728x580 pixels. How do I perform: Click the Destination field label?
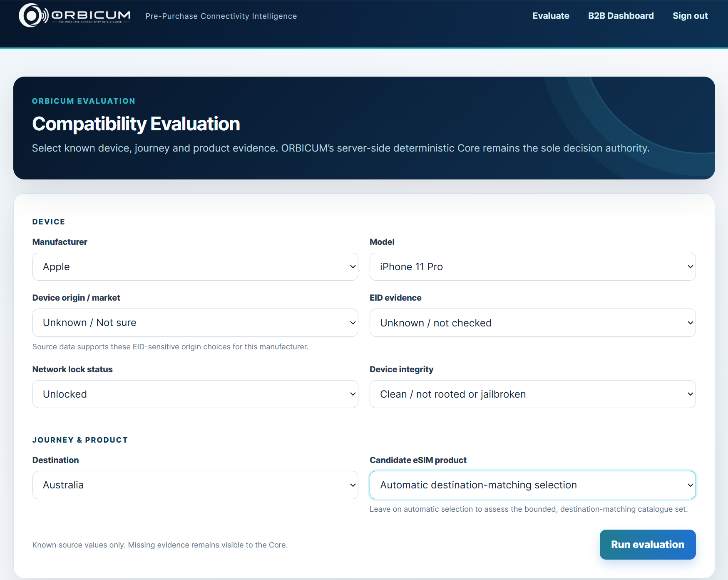(x=56, y=460)
